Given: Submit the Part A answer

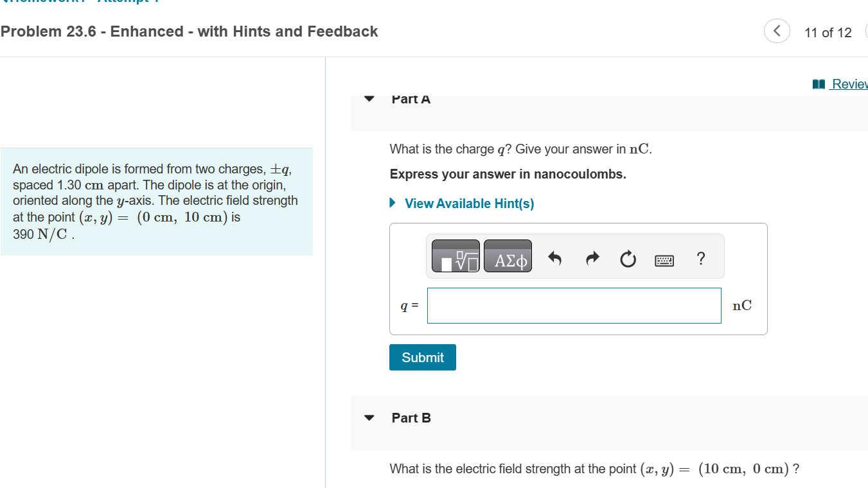Looking at the screenshot, I should (x=422, y=357).
